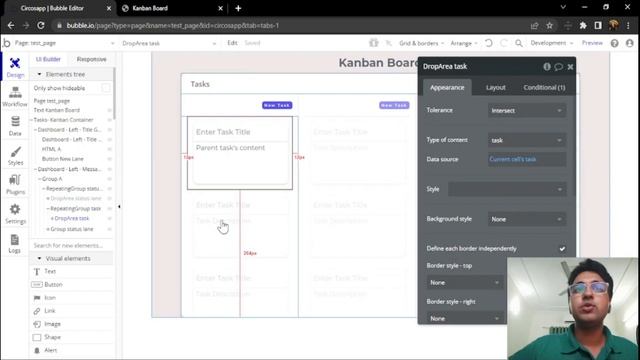Image resolution: width=640 pixels, height=360 pixels.
Task: Toggle visibility of Text Kanban Board
Action: pyautogui.click(x=109, y=110)
